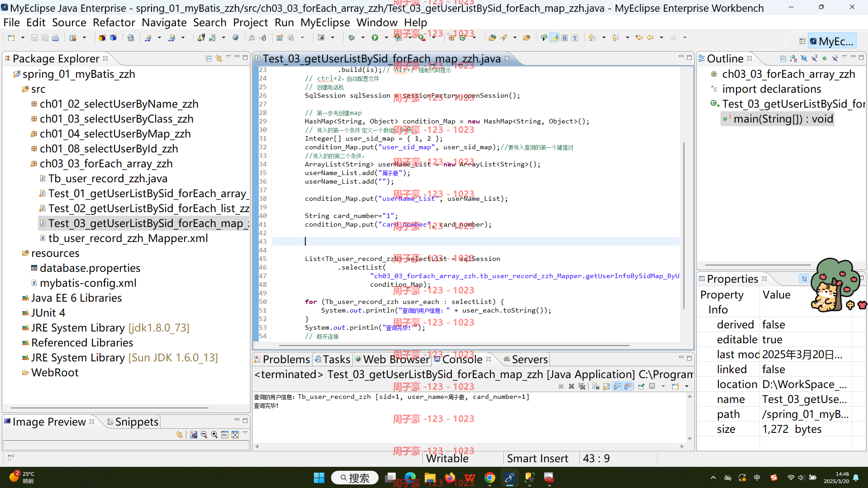The height and width of the screenshot is (488, 868).
Task: Click the console vertical scrollbar
Action: (x=690, y=417)
